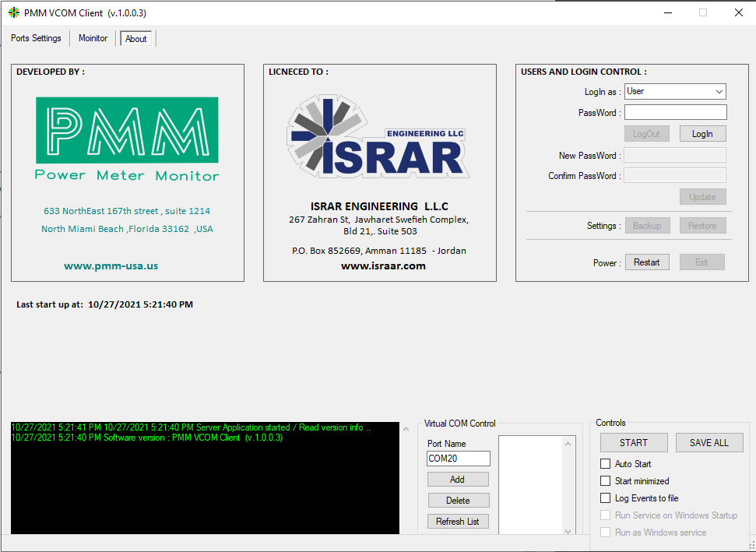The width and height of the screenshot is (756, 552).
Task: Enable the Auto Start checkbox
Action: pyautogui.click(x=605, y=464)
